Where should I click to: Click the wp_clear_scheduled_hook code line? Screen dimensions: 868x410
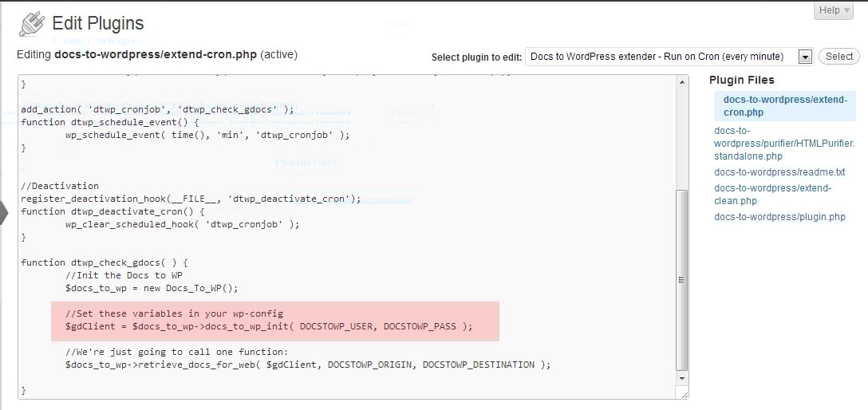tap(182, 224)
